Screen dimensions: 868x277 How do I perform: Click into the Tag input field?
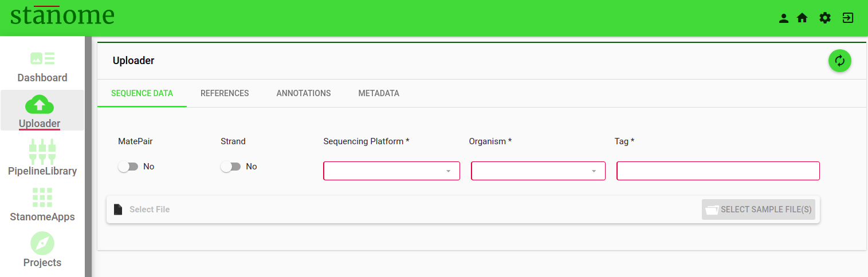pos(718,171)
